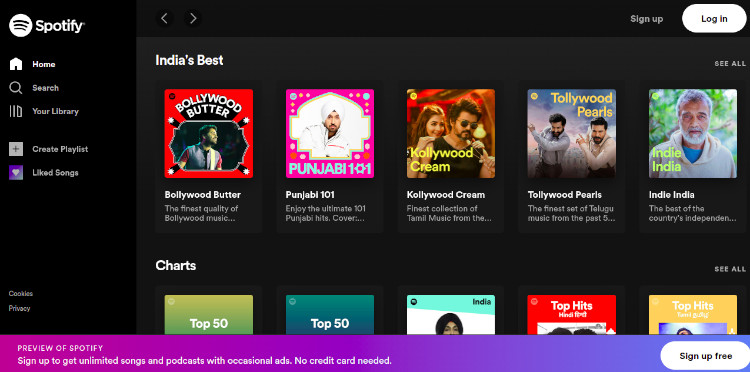Click the PREVIEW OF SPOTIFY banner text
Image resolution: width=750 pixels, height=372 pixels.
pos(60,348)
